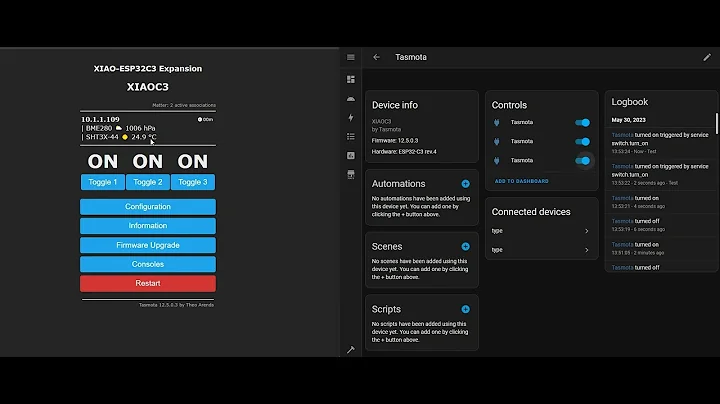
Task: Click 'Hardware: ESP32-C3 rev.4' text
Action: point(404,152)
